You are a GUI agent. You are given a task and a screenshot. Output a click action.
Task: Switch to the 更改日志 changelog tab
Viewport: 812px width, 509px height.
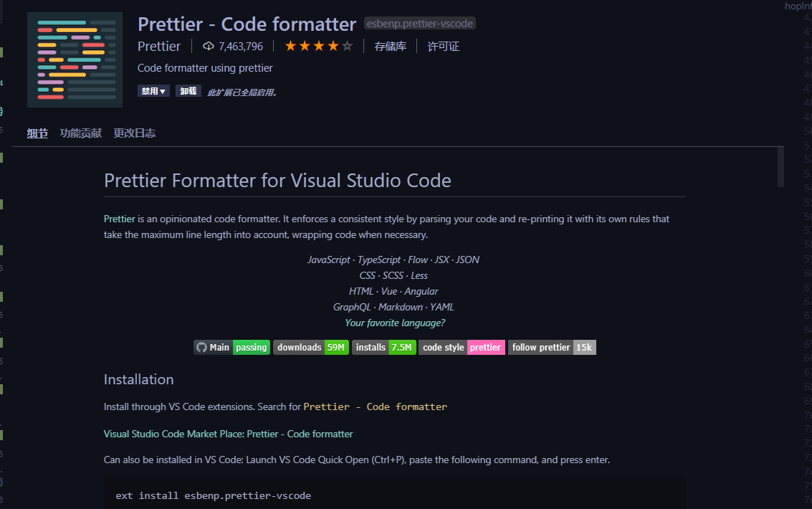[x=134, y=133]
